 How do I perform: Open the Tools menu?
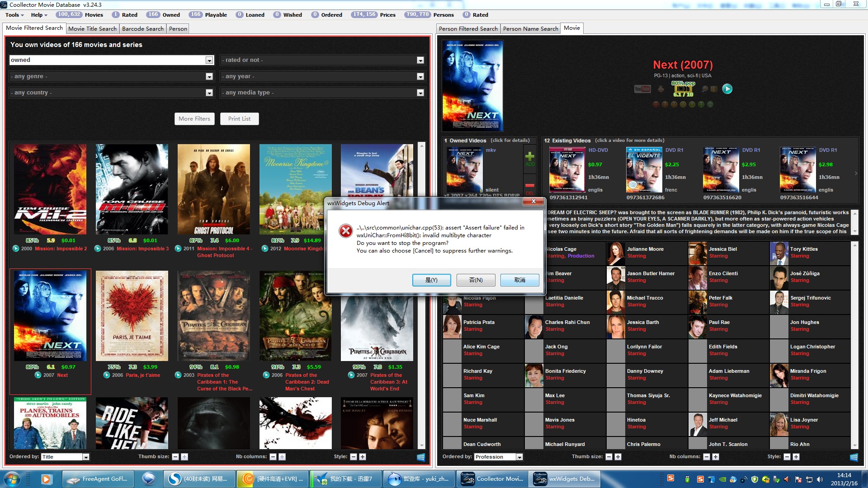14,15
